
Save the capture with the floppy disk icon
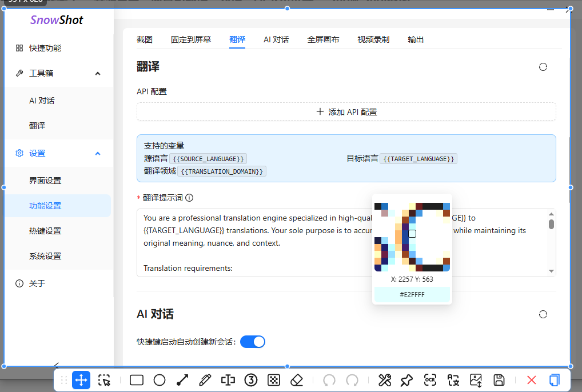[x=499, y=380]
